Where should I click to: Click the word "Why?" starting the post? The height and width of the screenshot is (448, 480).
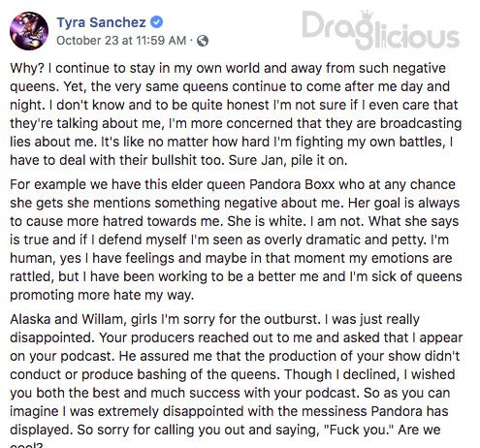[x=27, y=68]
